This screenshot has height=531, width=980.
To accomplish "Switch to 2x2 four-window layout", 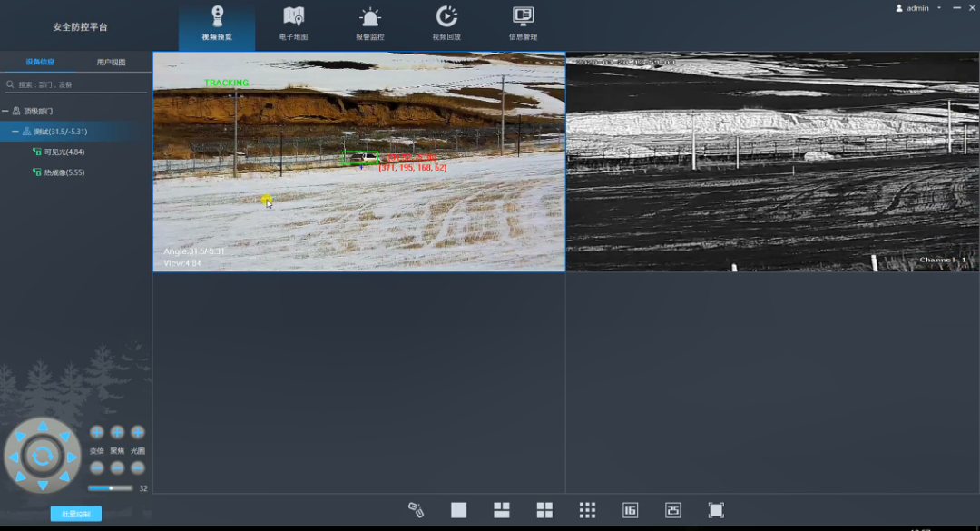I will pos(544,510).
